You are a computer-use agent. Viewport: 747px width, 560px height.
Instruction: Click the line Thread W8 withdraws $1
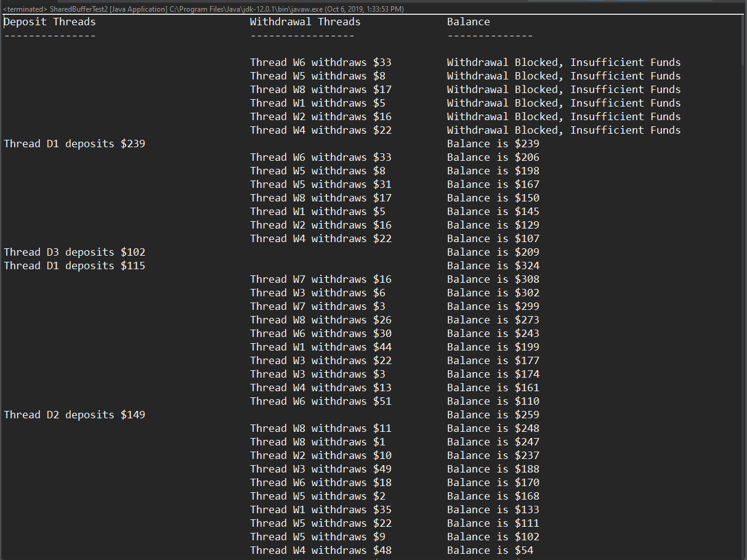(x=317, y=442)
